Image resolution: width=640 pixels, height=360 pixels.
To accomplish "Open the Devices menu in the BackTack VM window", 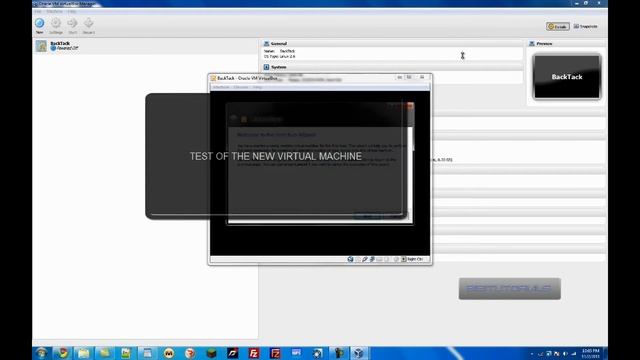I will (241, 87).
